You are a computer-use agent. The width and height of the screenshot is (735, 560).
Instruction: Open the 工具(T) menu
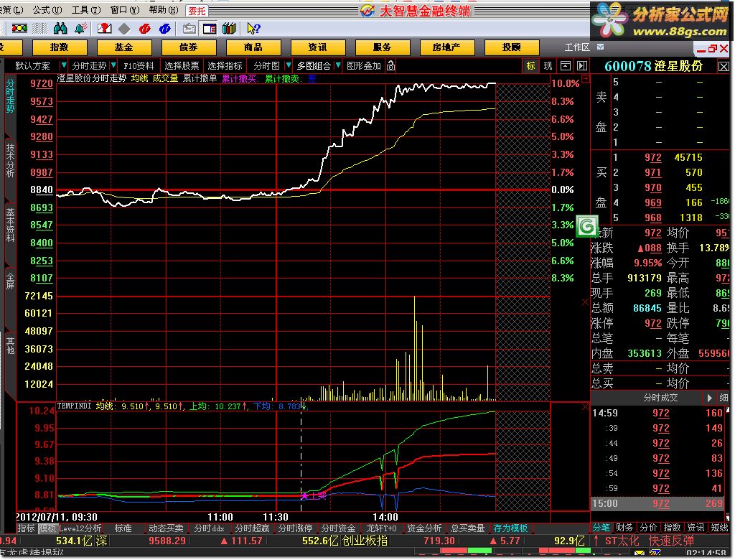(86, 10)
